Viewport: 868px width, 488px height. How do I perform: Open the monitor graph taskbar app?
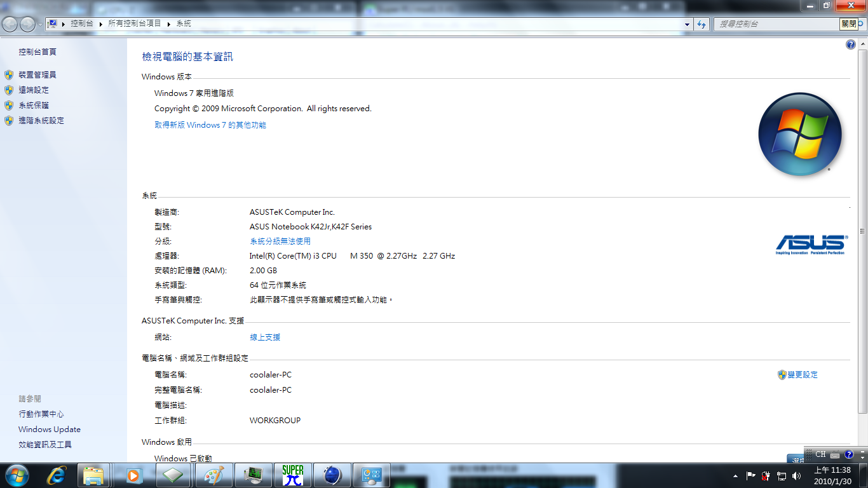253,475
